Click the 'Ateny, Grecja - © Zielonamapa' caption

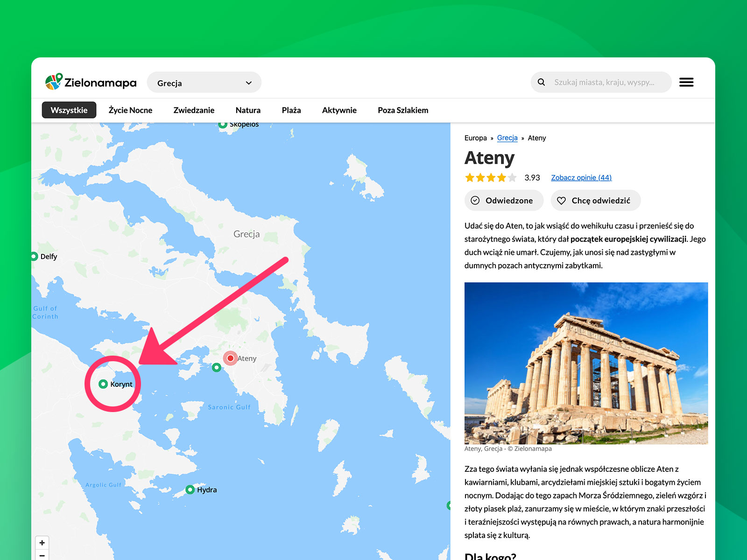(508, 449)
